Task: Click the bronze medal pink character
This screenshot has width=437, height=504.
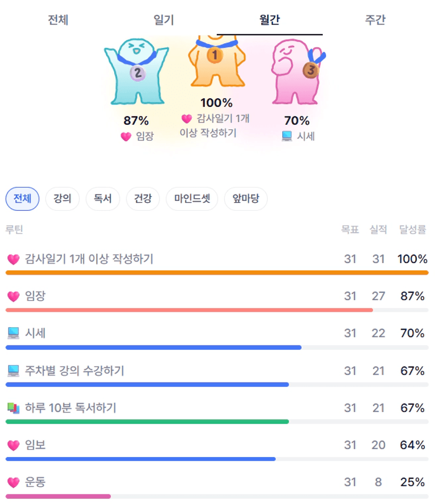Action: [295, 72]
